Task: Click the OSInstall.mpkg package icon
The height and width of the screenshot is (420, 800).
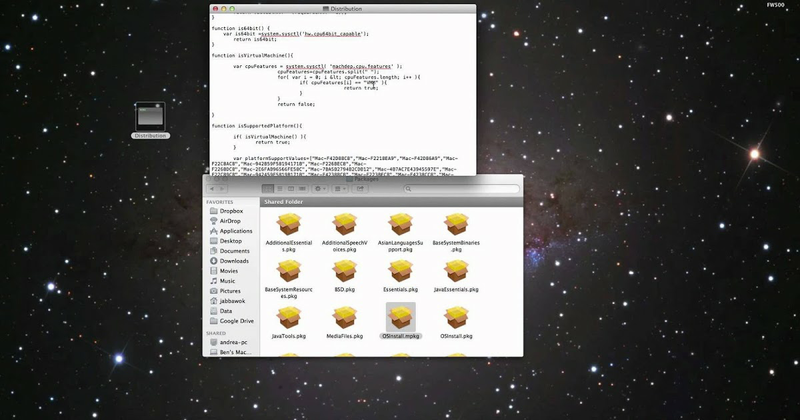Action: tap(400, 317)
